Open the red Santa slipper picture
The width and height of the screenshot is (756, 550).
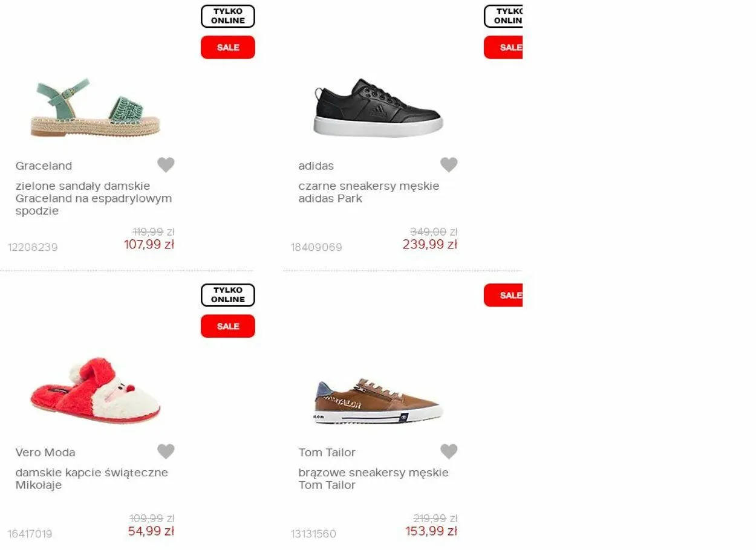[96, 390]
